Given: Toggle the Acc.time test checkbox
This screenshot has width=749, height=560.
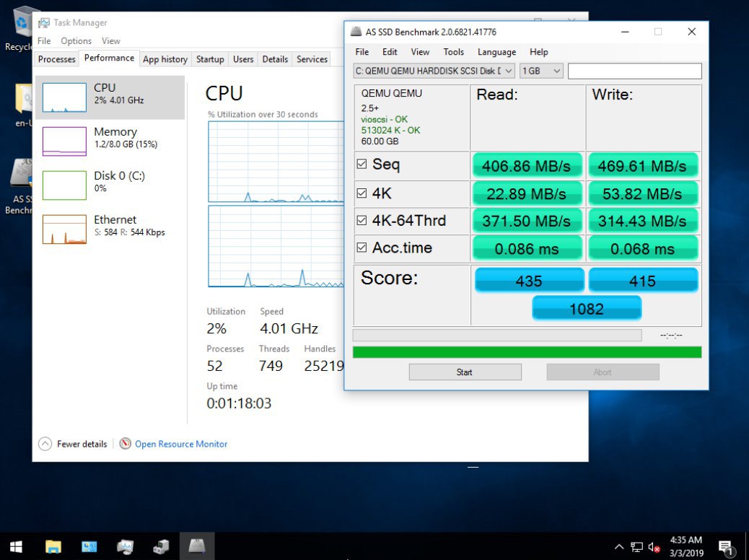Looking at the screenshot, I should [x=362, y=248].
